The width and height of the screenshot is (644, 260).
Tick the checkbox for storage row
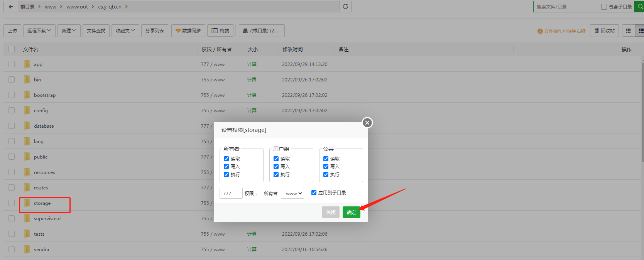(x=12, y=203)
